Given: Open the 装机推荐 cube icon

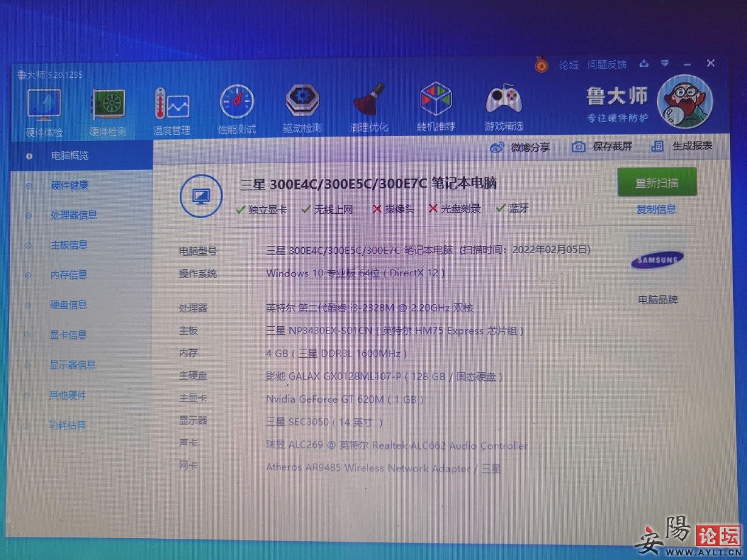Looking at the screenshot, I should click(436, 100).
